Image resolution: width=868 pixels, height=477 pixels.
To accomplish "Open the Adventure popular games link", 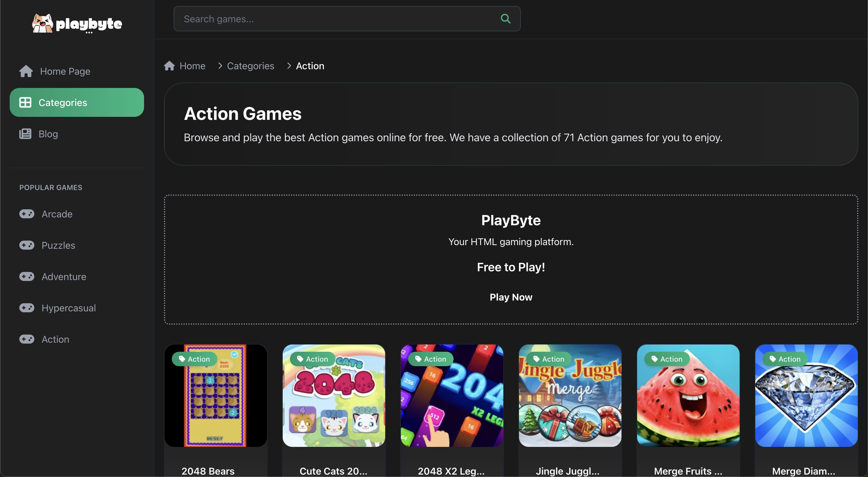I will (x=77, y=276).
